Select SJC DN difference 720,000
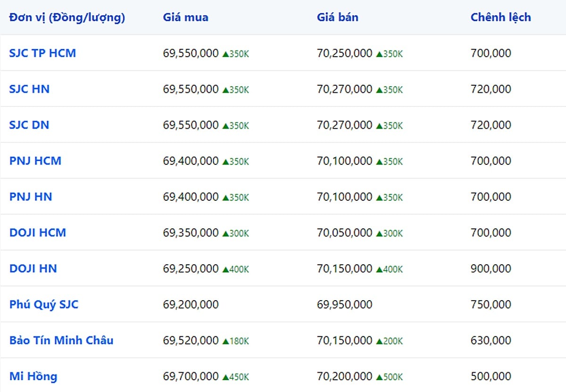 coord(491,125)
